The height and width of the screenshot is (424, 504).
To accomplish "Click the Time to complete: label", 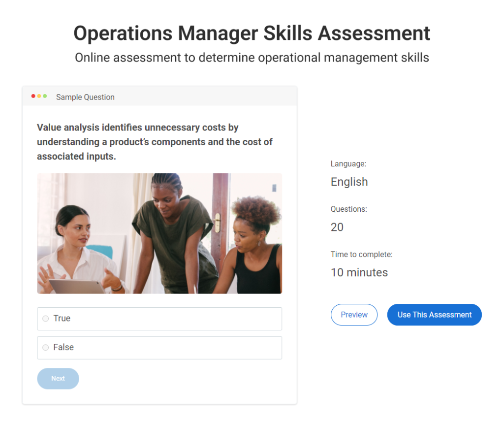I will (361, 255).
